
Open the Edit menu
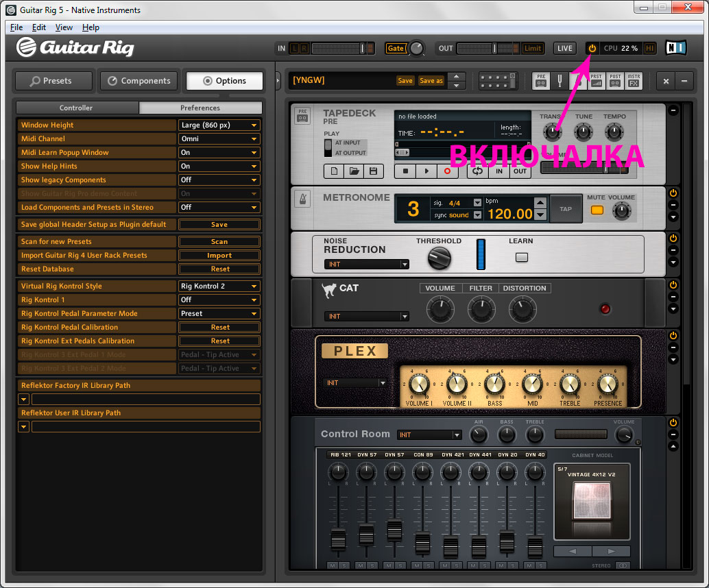[x=39, y=27]
